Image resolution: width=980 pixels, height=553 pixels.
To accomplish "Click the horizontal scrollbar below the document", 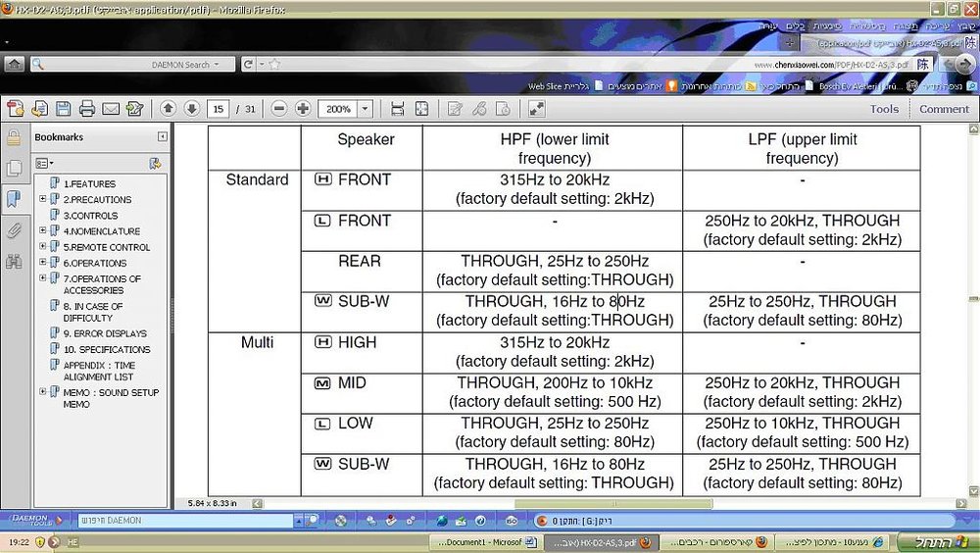I will click(612, 504).
